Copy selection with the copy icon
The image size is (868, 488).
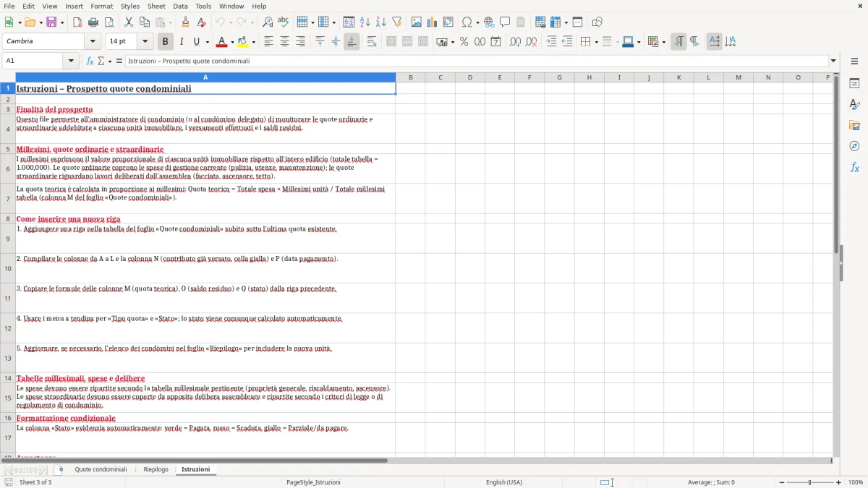point(145,22)
